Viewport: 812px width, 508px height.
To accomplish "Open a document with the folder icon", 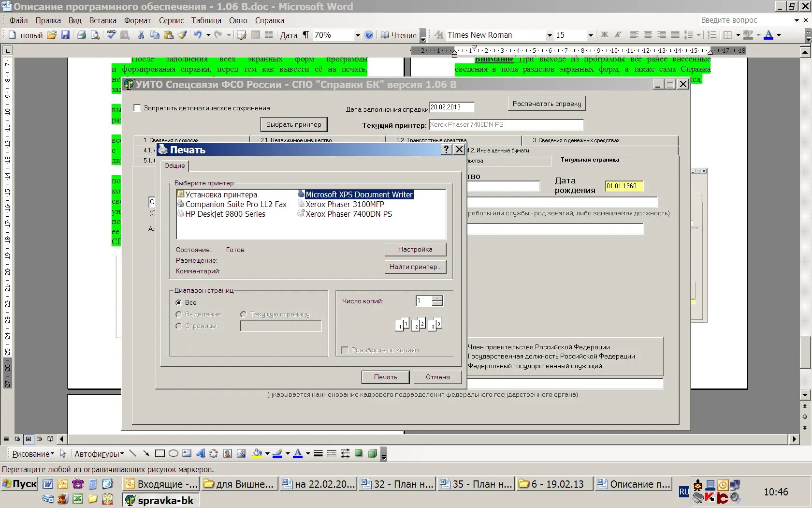I will [x=52, y=35].
